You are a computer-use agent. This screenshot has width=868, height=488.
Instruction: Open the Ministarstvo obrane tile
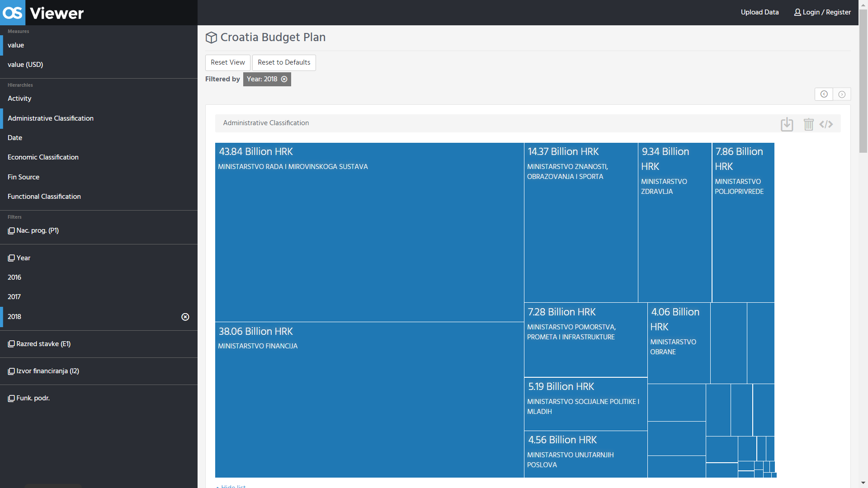pyautogui.click(x=679, y=343)
